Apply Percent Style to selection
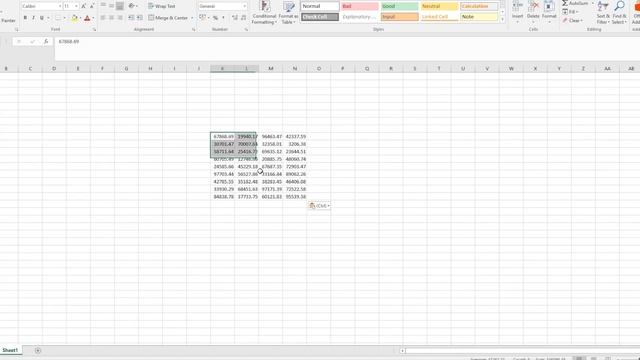This screenshot has height=360, width=640. [x=215, y=18]
